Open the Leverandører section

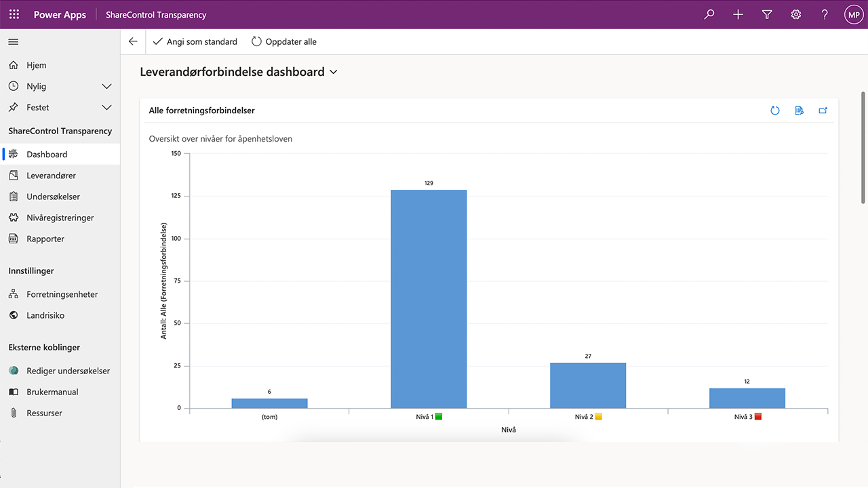click(51, 175)
